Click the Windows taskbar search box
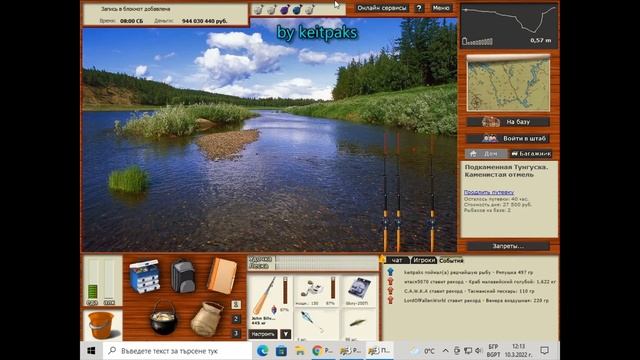The width and height of the screenshot is (640, 360). pyautogui.click(x=177, y=351)
